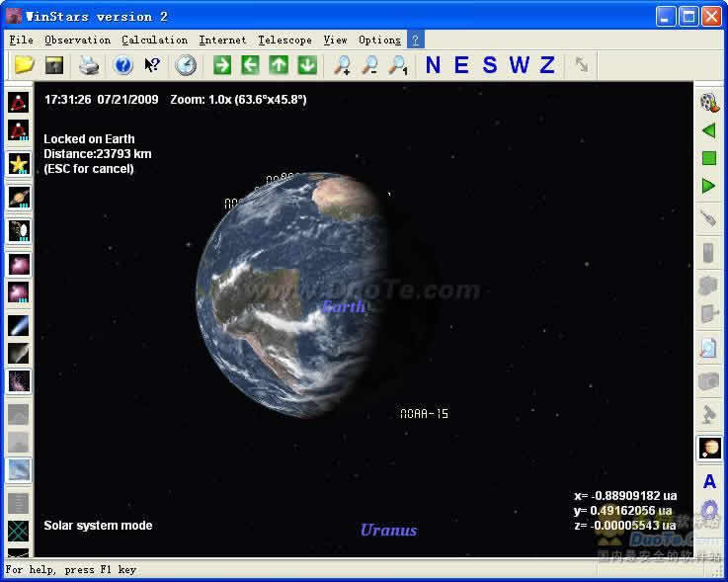Open the Internet menu

coord(222,41)
